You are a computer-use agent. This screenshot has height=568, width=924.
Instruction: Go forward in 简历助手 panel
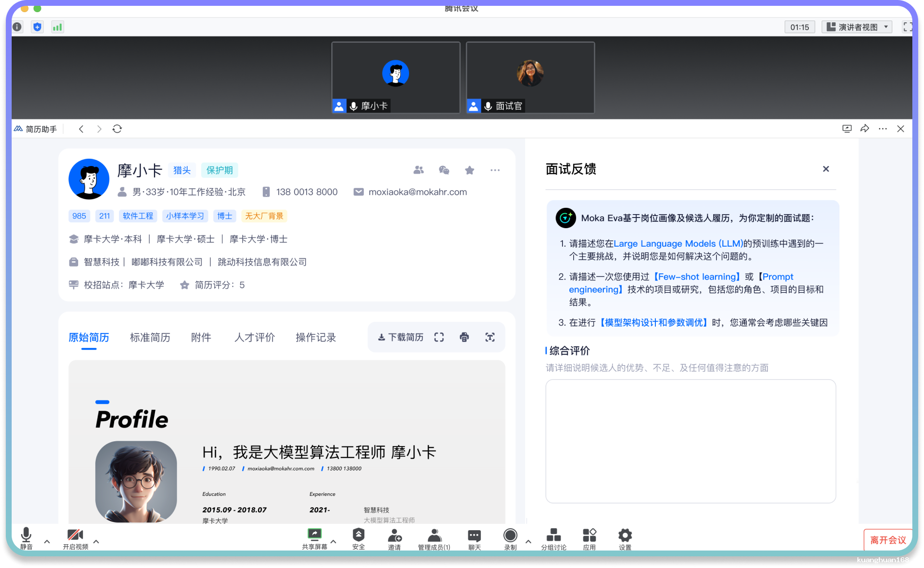pyautogui.click(x=99, y=129)
